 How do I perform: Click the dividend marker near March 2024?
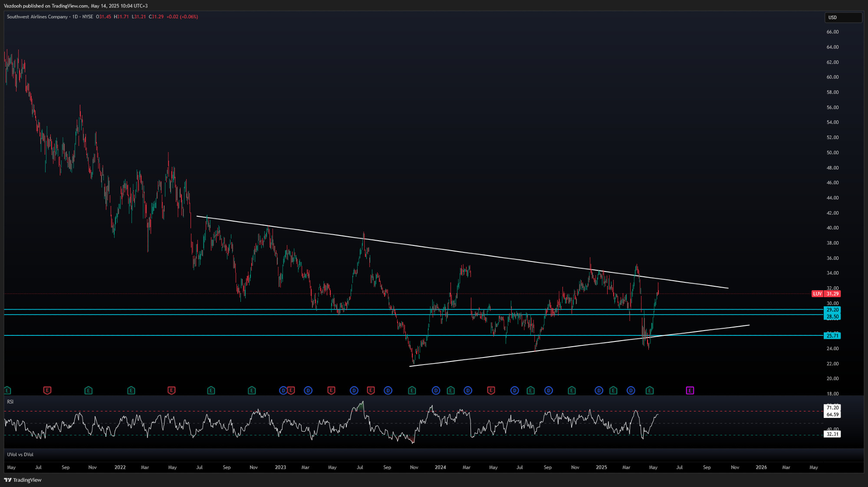[468, 391]
